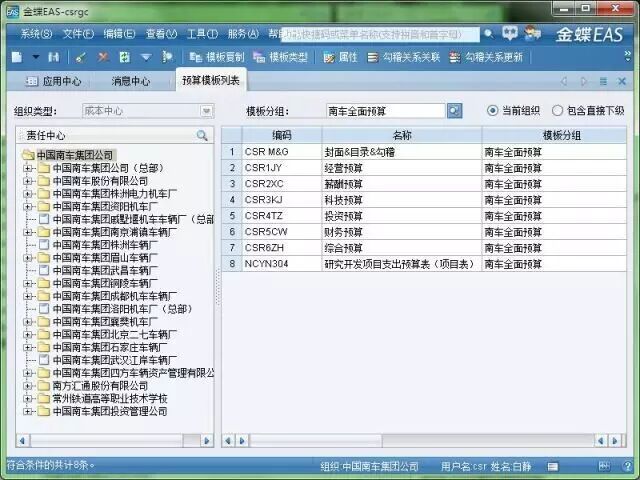Click next tab arrow in tab bar
This screenshot has width=640, height=480.
tap(584, 82)
